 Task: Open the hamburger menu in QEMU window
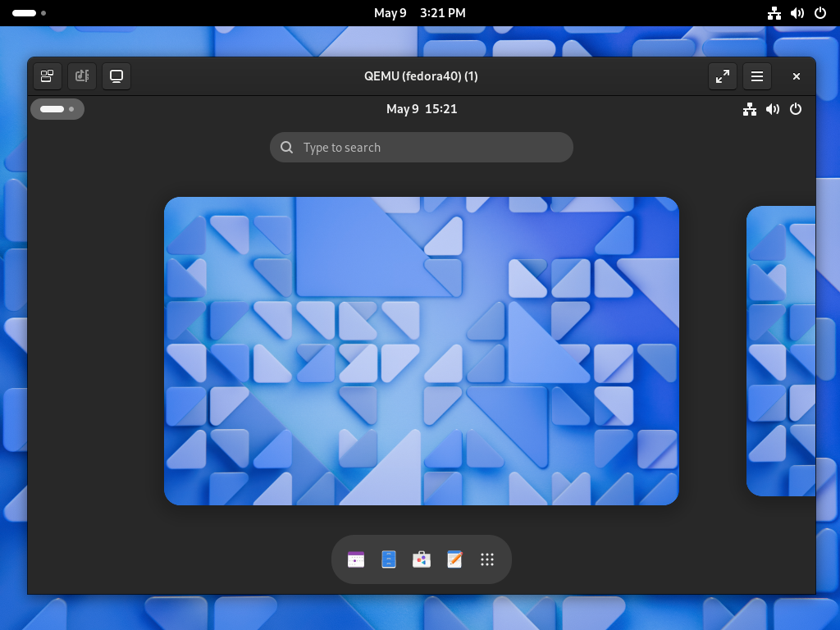point(757,76)
